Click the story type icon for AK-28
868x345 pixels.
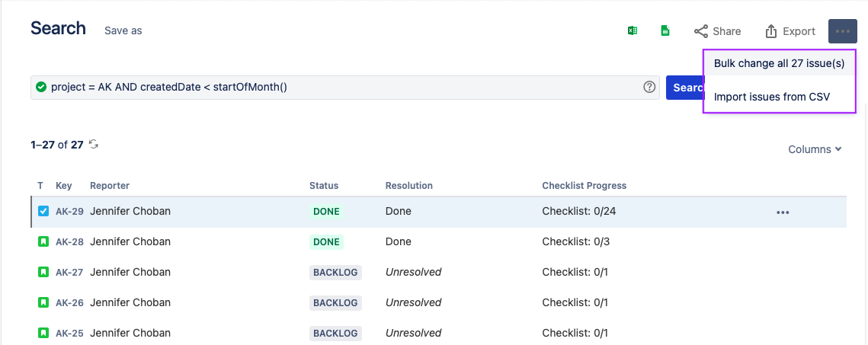(x=43, y=241)
